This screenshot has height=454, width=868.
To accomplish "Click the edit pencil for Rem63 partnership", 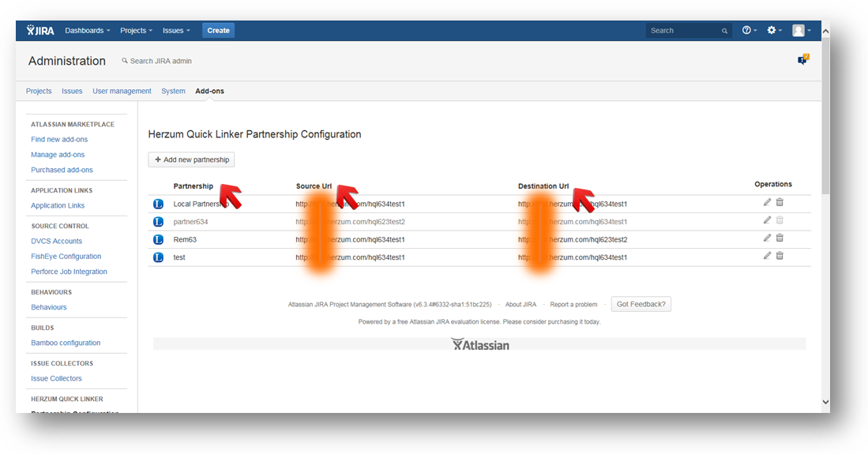I will click(767, 238).
